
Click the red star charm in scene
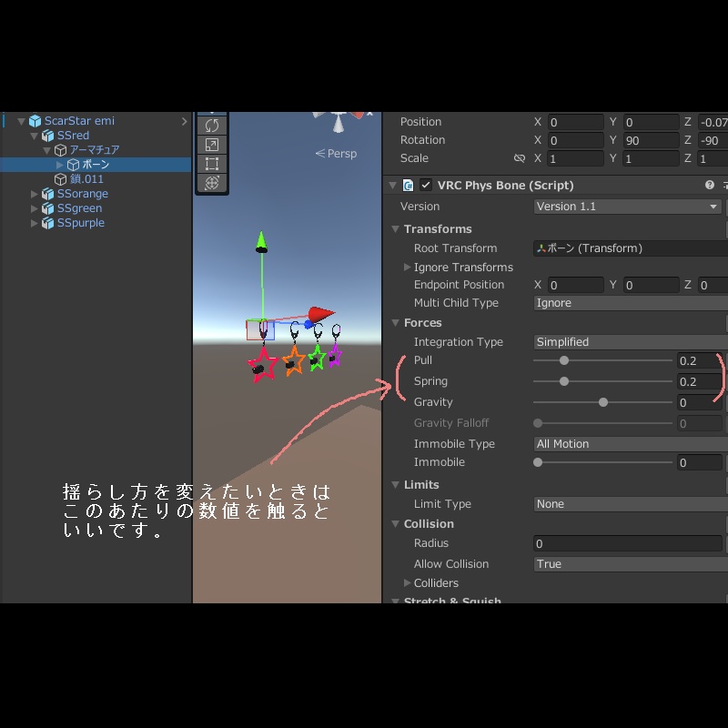263,365
